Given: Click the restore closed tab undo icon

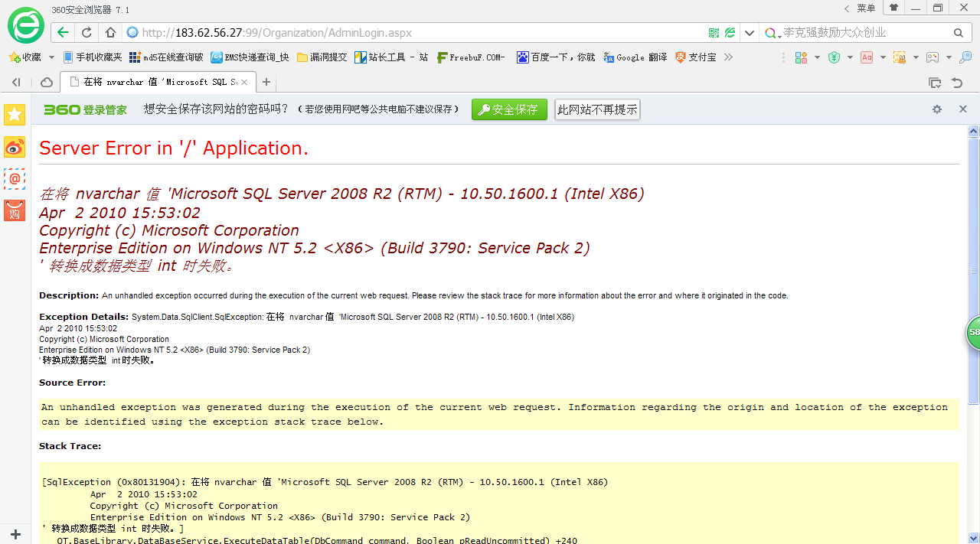Looking at the screenshot, I should click(x=957, y=82).
